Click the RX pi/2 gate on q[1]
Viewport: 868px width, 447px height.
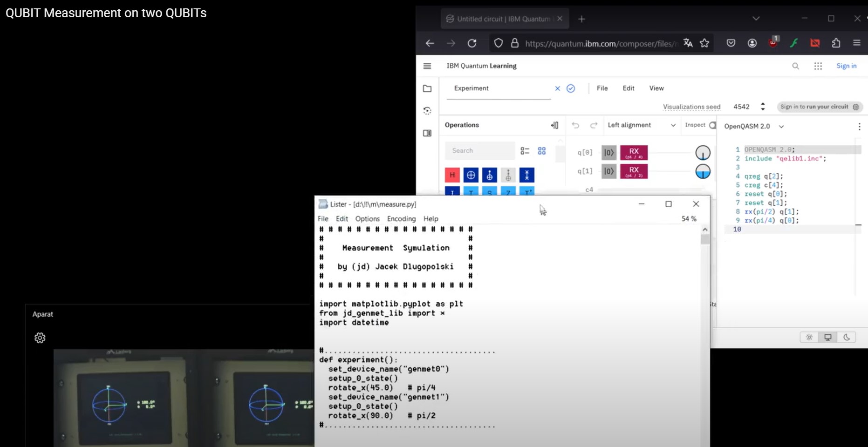click(x=634, y=171)
